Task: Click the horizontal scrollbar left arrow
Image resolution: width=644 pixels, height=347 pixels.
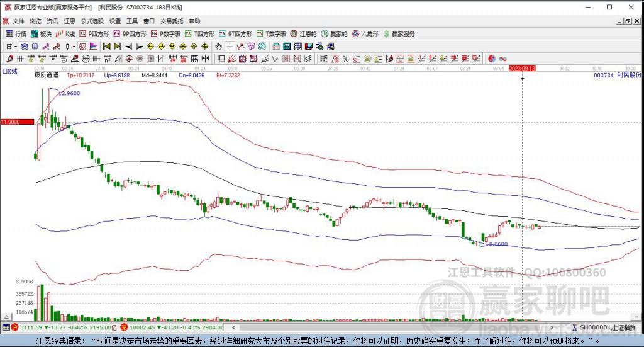Action: point(234,327)
